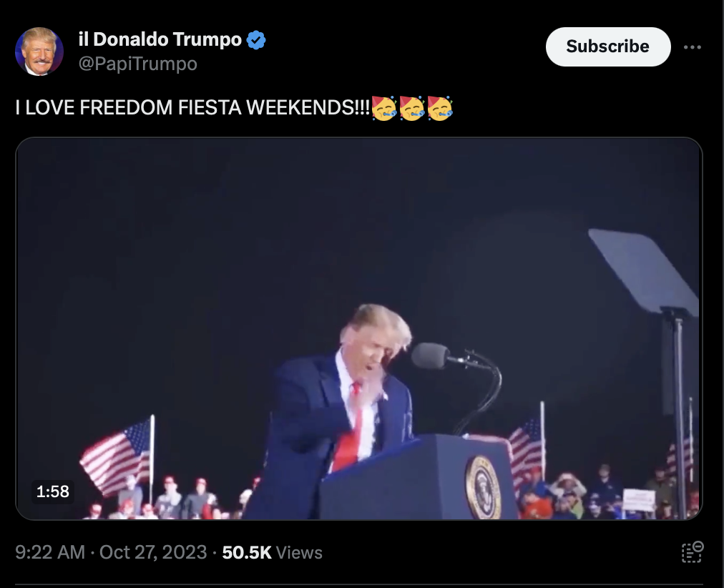The image size is (724, 588).
Task: Click the blue verified badge
Action: pyautogui.click(x=256, y=40)
